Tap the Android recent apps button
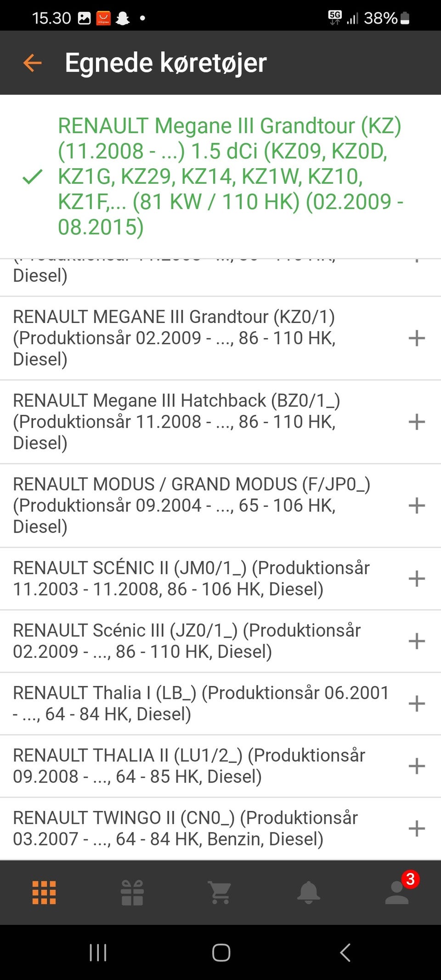The width and height of the screenshot is (441, 980). tap(98, 952)
